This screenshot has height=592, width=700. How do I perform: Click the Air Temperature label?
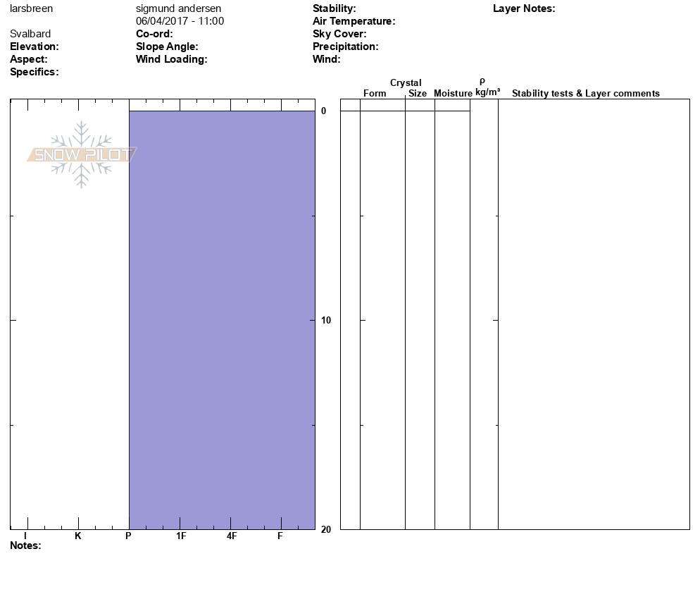click(354, 21)
